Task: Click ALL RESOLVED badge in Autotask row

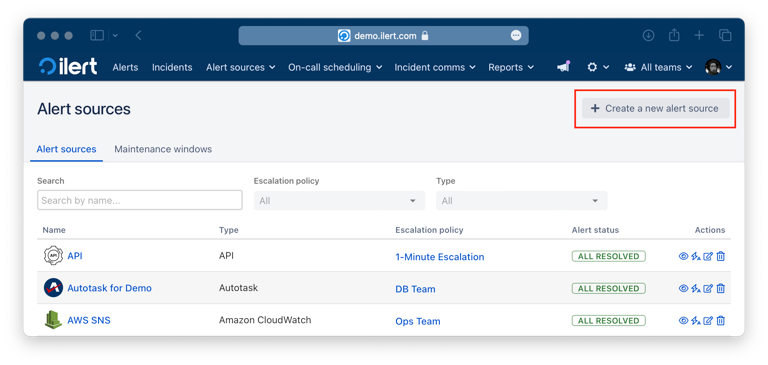Action: (x=608, y=289)
